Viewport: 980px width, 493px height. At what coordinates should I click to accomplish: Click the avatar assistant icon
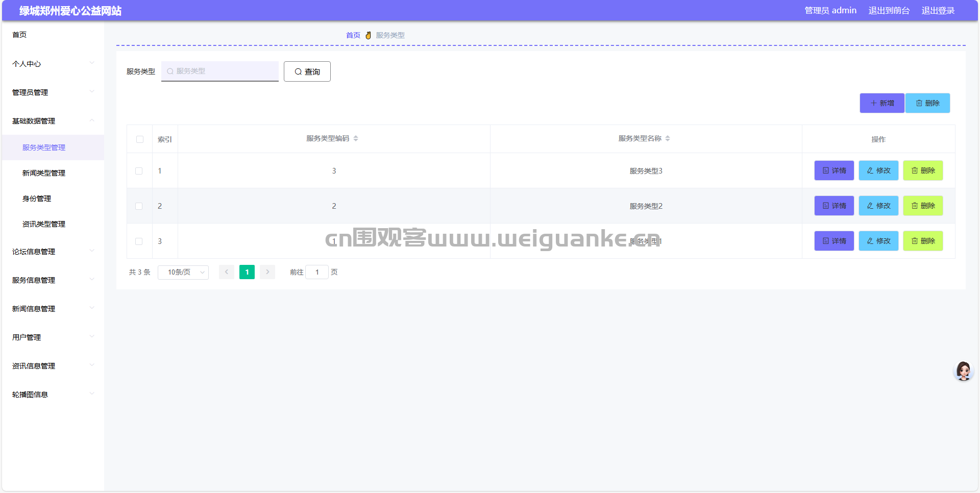964,371
